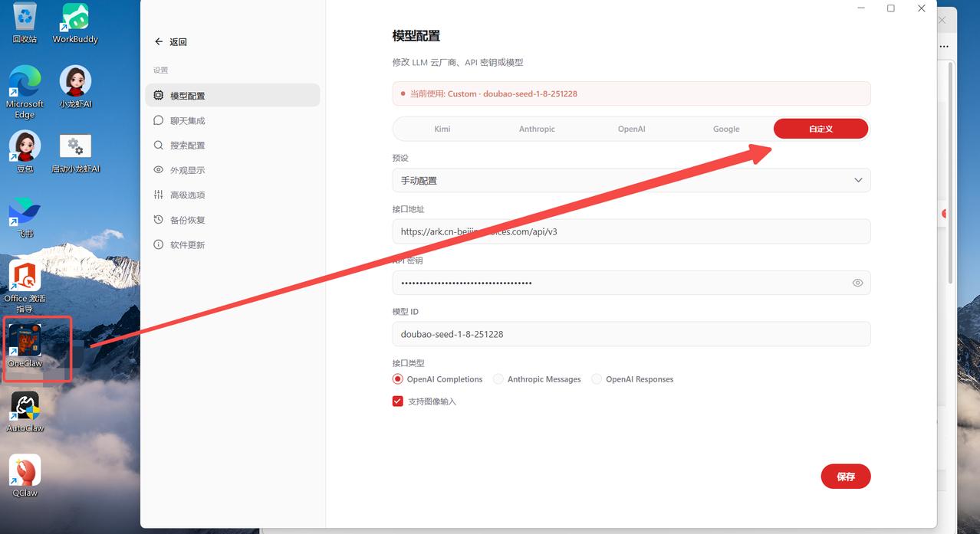Open 聊天集成 settings page

click(232, 120)
